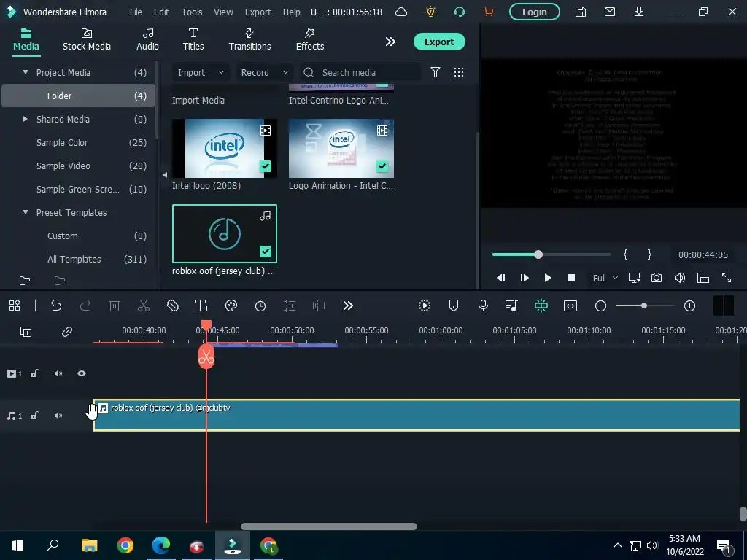This screenshot has height=560, width=747.
Task: Open the Import dropdown
Action: coord(200,72)
